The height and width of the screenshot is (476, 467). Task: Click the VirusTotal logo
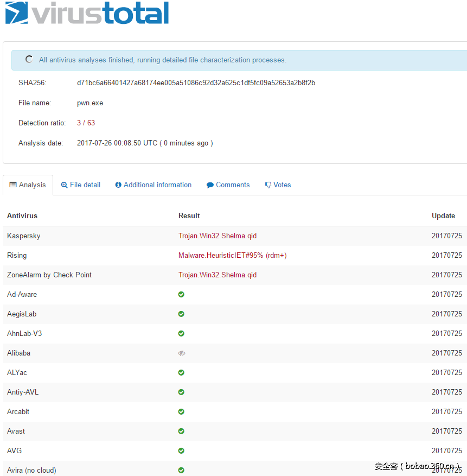click(87, 13)
